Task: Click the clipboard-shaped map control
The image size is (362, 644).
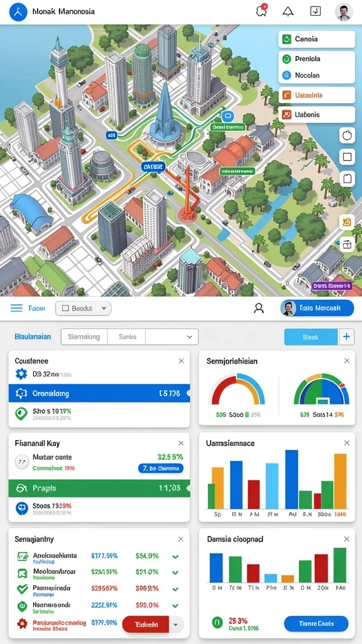Action: [347, 178]
